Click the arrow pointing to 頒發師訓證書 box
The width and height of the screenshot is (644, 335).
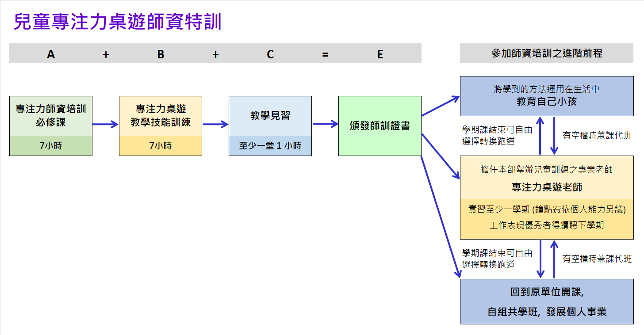325,124
